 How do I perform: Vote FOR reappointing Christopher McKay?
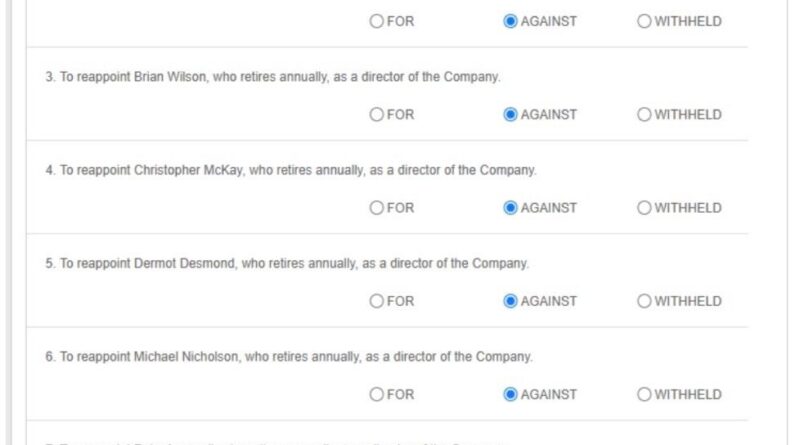[x=377, y=208]
